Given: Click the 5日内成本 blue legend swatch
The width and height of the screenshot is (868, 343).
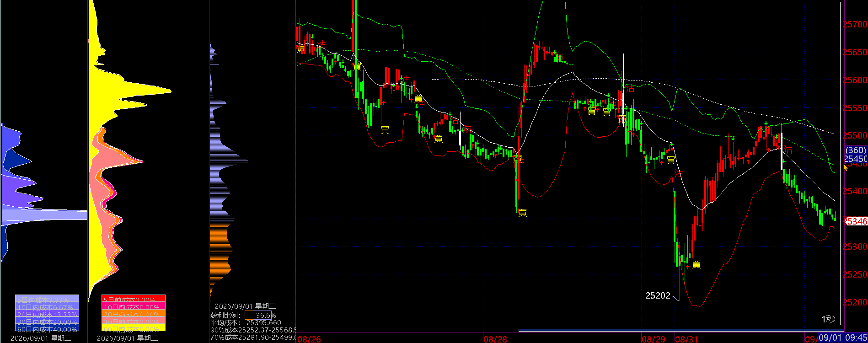Looking at the screenshot, I should (47, 299).
